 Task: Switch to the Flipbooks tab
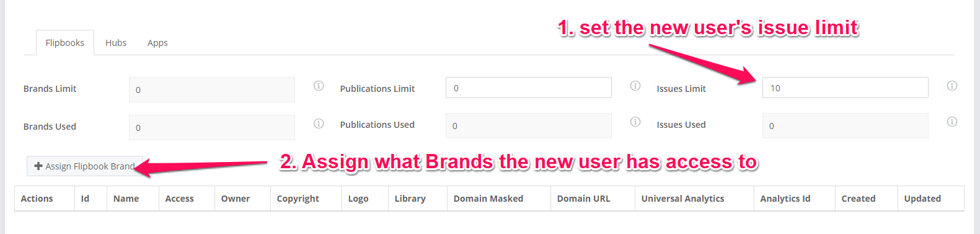tap(65, 43)
